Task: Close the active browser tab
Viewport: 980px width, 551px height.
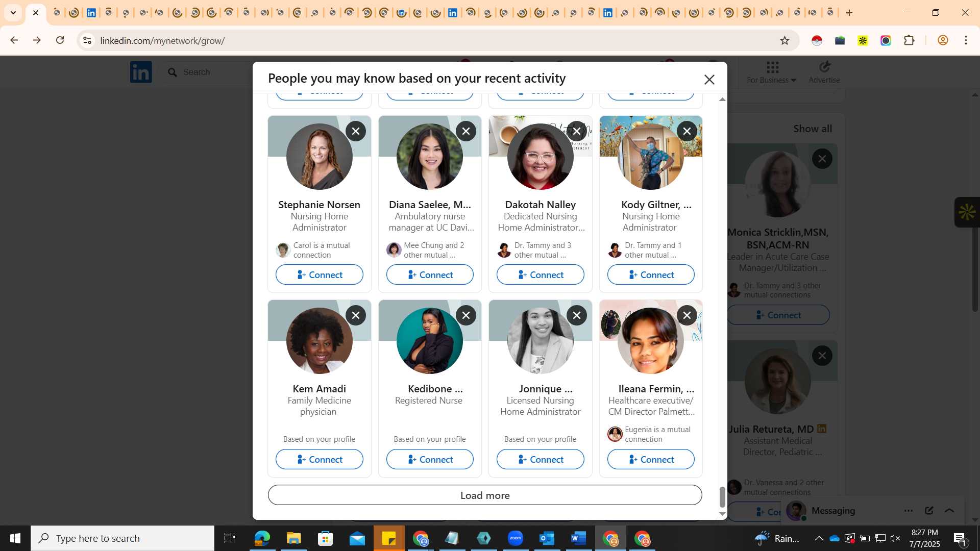Action: [36, 13]
